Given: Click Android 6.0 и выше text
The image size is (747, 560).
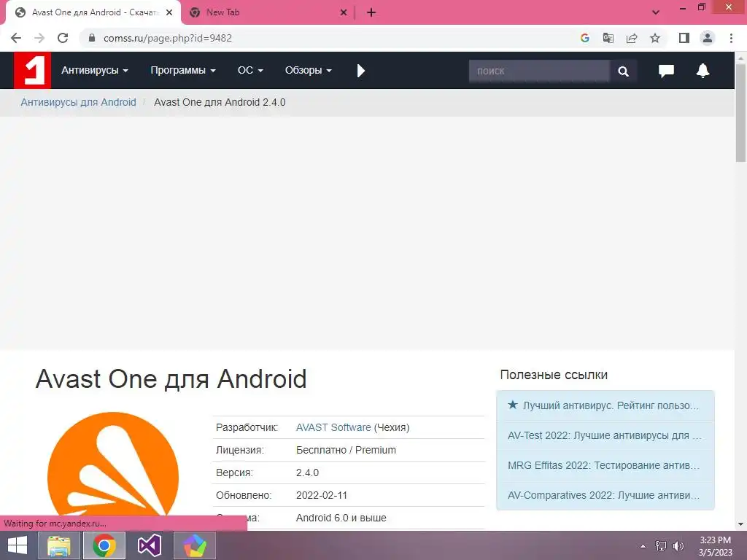Looking at the screenshot, I should 341,518.
